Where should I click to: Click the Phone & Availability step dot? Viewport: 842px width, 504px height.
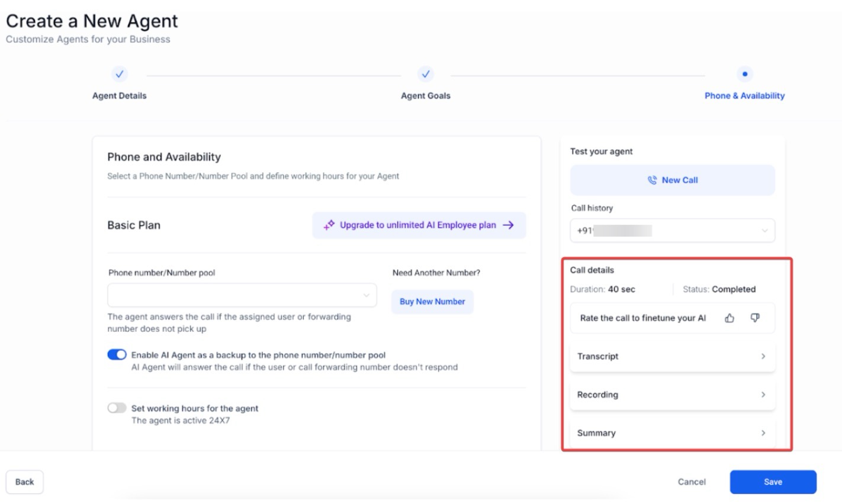point(744,74)
